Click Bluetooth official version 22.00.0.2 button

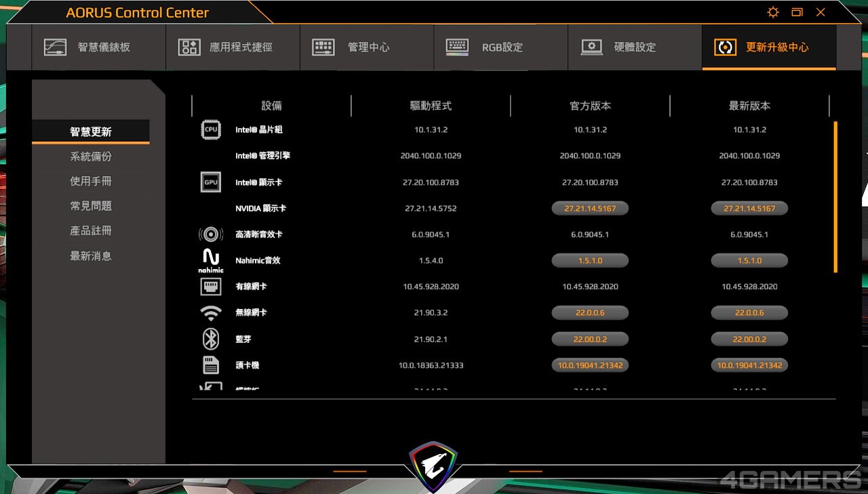pos(590,339)
